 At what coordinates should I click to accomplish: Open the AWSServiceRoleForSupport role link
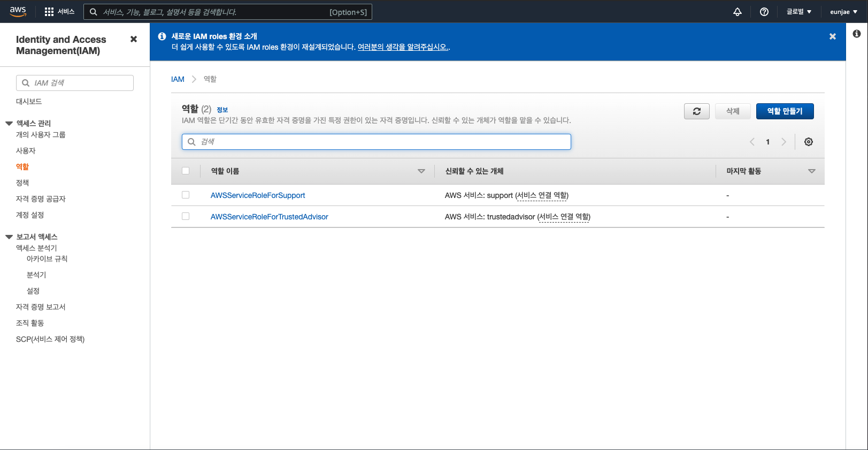[x=258, y=195]
